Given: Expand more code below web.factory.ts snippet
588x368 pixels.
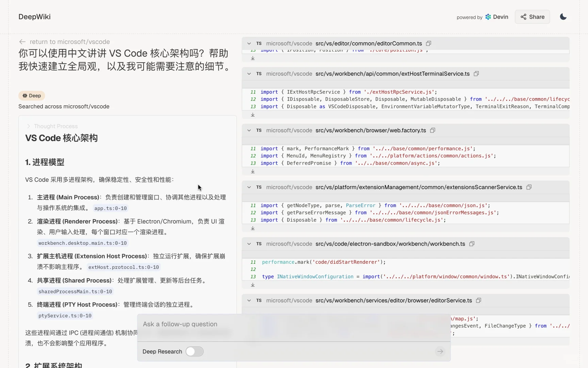Looking at the screenshot, I should point(252,171).
